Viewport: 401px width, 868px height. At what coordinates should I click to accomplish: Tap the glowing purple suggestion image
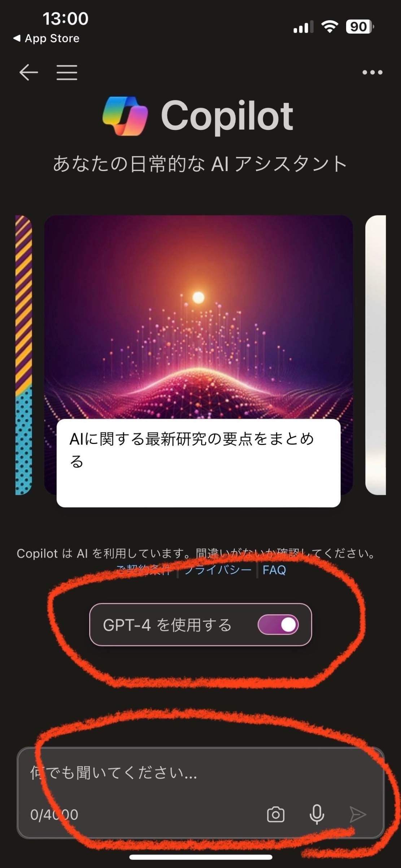coord(199,317)
